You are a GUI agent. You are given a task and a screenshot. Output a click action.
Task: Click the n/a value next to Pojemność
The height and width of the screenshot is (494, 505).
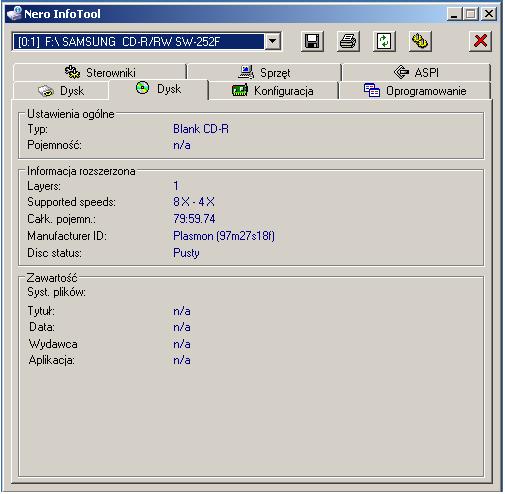182,145
